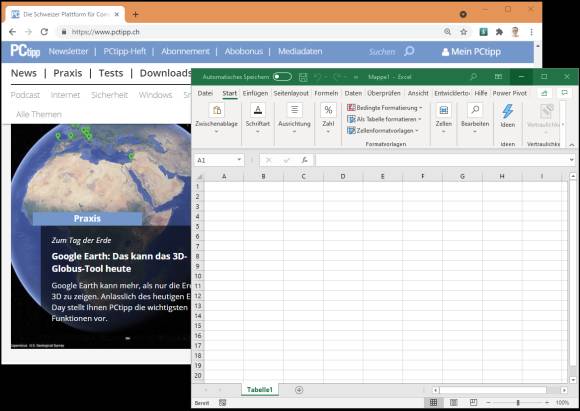Expand the Schriftart group arrow
The width and height of the screenshot is (580, 411).
(258, 132)
